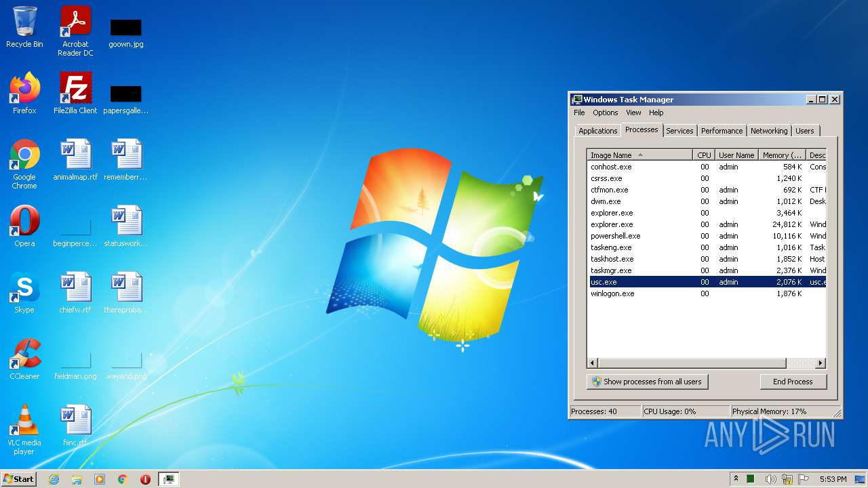The height and width of the screenshot is (488, 868).
Task: Select the taskeng.exe process row
Action: tap(707, 247)
